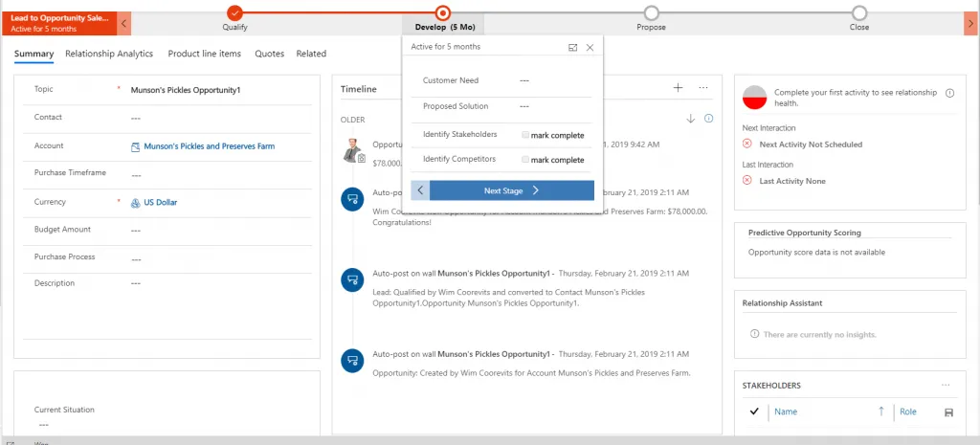This screenshot has width=980, height=445.
Task: Click the Topic field value
Action: click(x=186, y=90)
